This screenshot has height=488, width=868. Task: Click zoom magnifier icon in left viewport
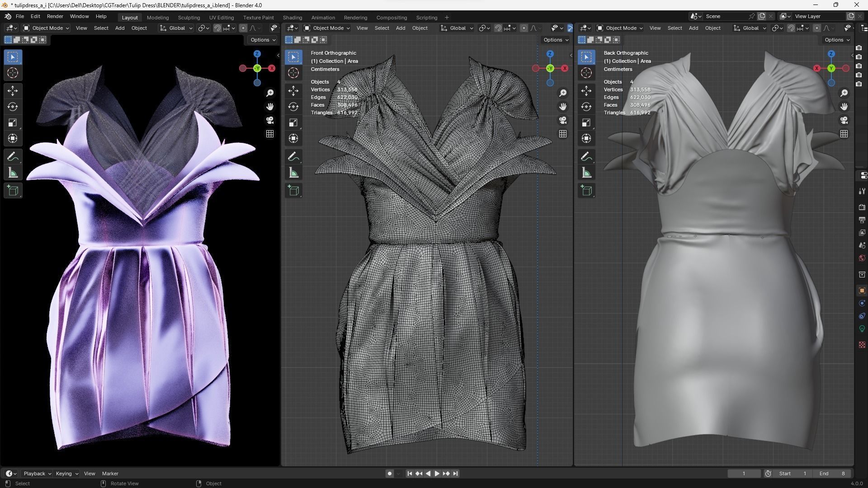pyautogui.click(x=270, y=93)
